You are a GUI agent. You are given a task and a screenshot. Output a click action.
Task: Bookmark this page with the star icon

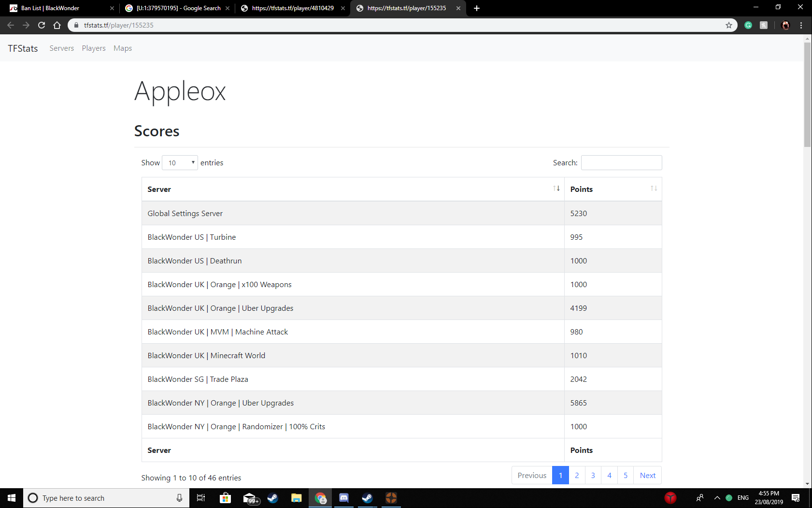tap(729, 25)
